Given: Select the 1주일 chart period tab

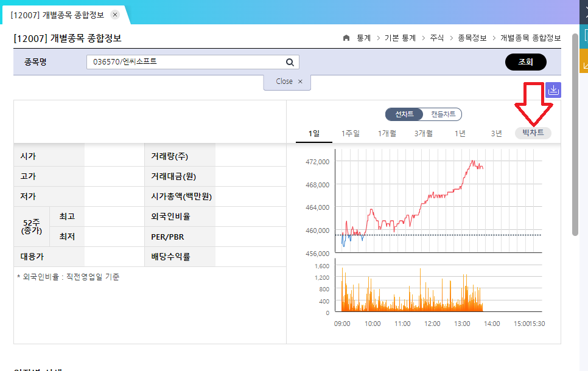Looking at the screenshot, I should point(351,133).
